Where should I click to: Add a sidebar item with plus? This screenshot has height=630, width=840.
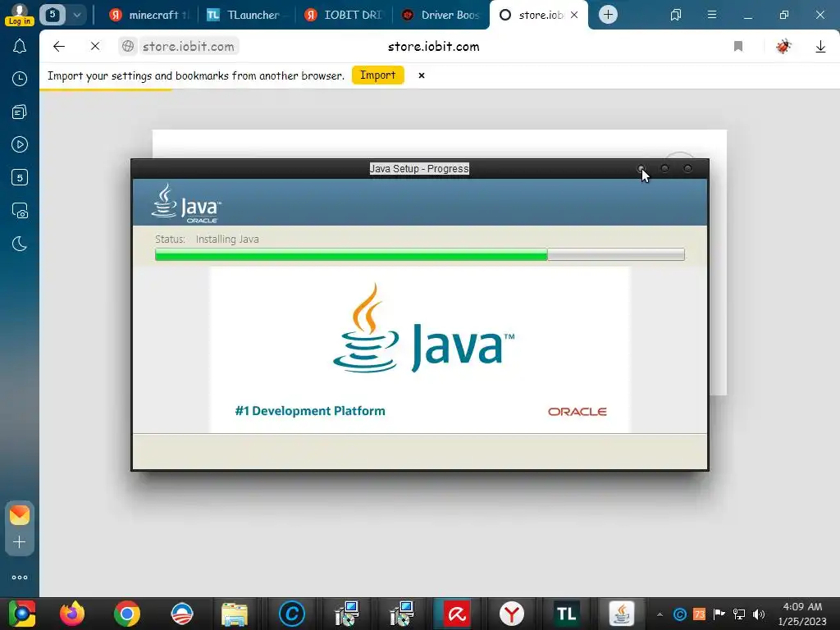(20, 542)
